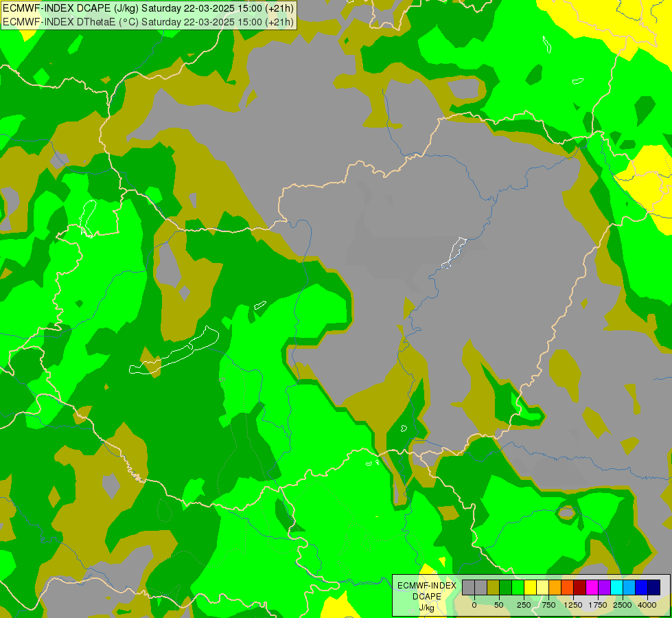The image size is (672, 618).
Task: Click legend value 1750
Action: click(x=598, y=605)
